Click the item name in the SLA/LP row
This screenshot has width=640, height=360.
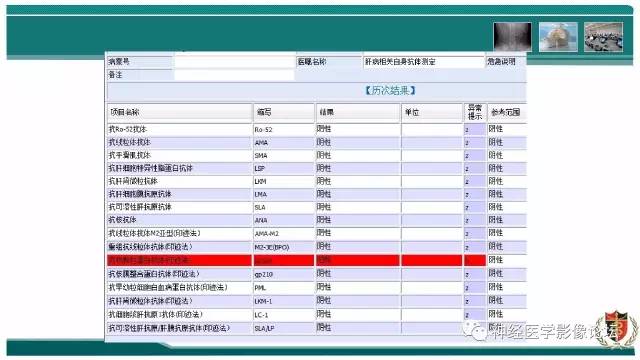tap(169, 328)
